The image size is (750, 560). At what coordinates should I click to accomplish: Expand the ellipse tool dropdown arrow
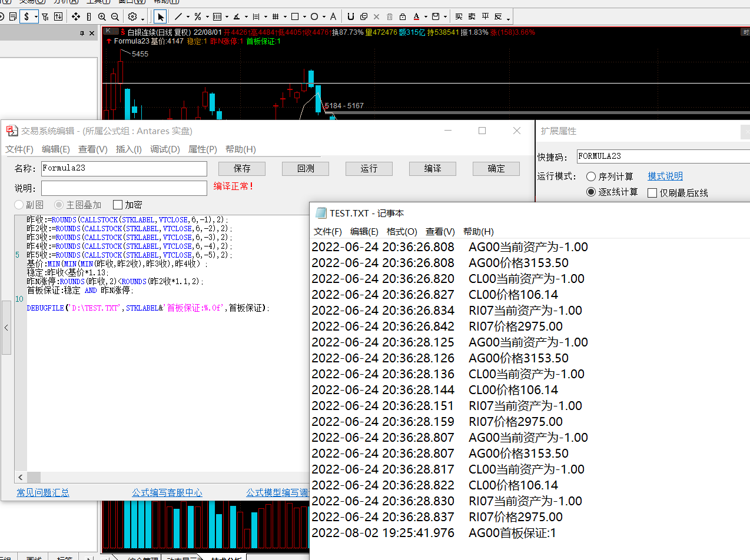coord(324,17)
